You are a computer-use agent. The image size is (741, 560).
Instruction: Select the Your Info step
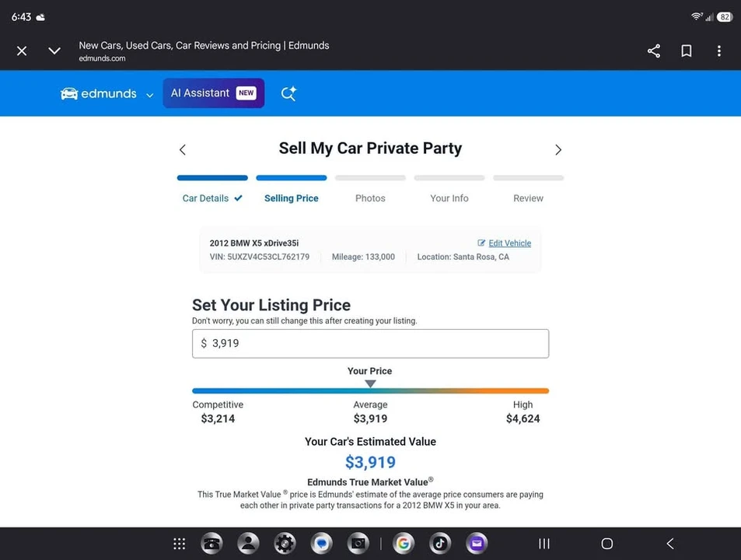click(x=449, y=198)
